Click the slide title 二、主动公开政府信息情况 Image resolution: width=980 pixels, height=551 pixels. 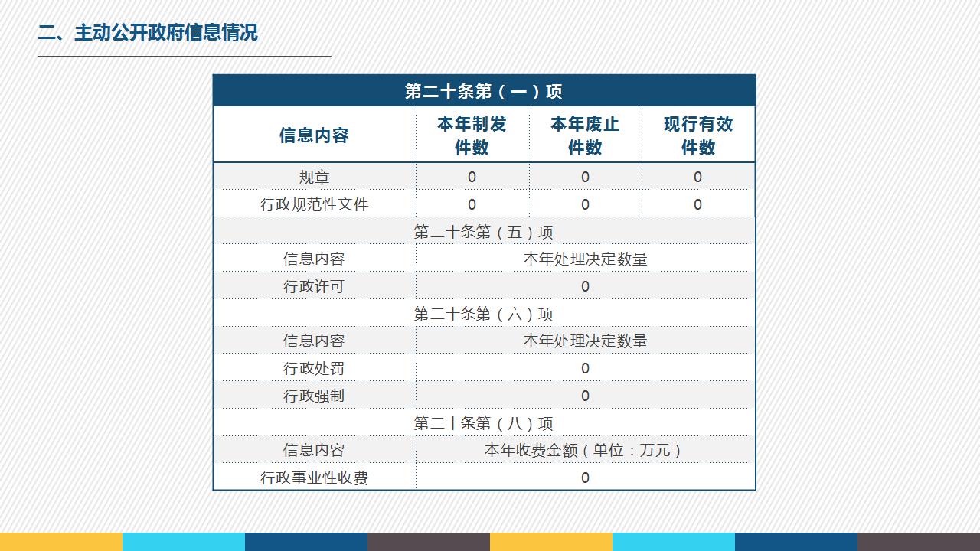[x=148, y=33]
